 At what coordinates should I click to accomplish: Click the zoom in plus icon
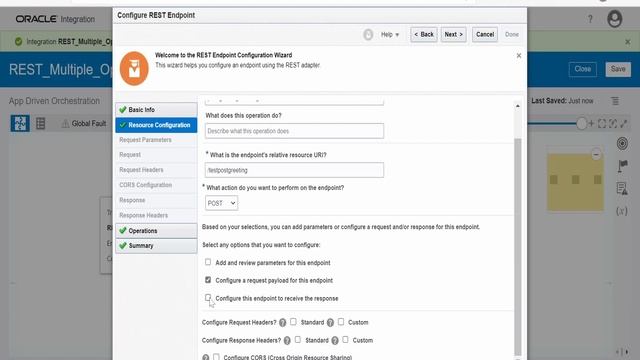591,123
